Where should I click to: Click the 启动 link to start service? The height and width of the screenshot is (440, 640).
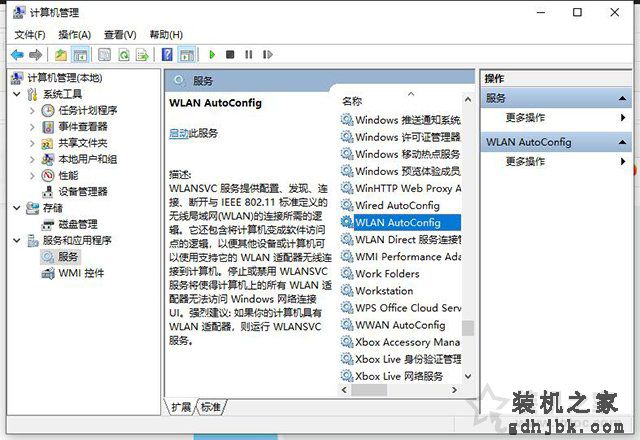tap(179, 133)
